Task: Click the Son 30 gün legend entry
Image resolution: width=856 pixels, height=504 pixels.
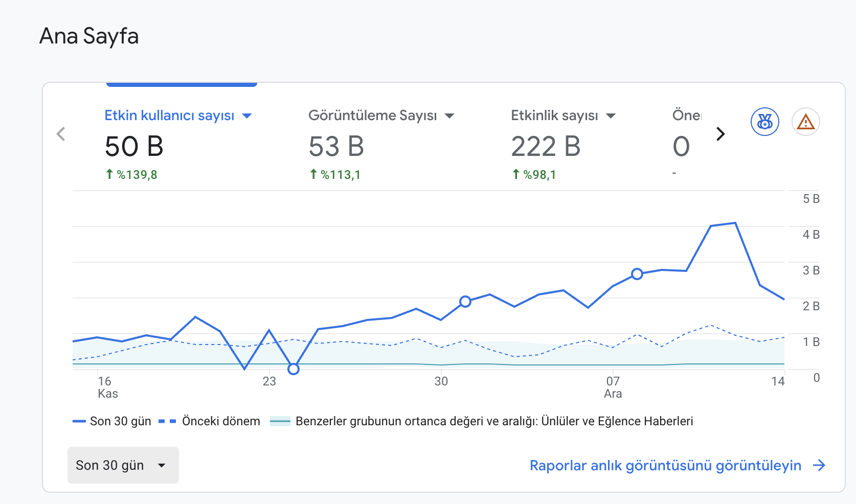Action: click(x=112, y=421)
